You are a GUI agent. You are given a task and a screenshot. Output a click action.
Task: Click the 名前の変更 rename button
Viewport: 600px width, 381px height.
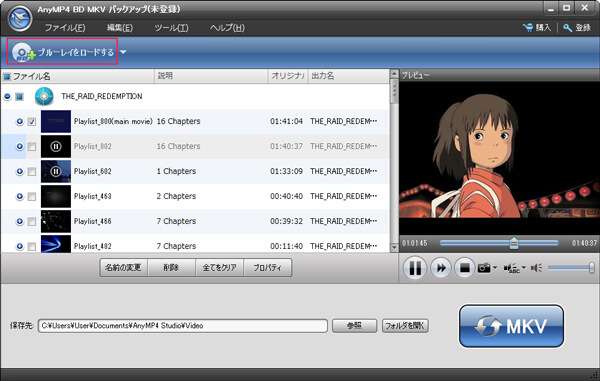pos(124,267)
